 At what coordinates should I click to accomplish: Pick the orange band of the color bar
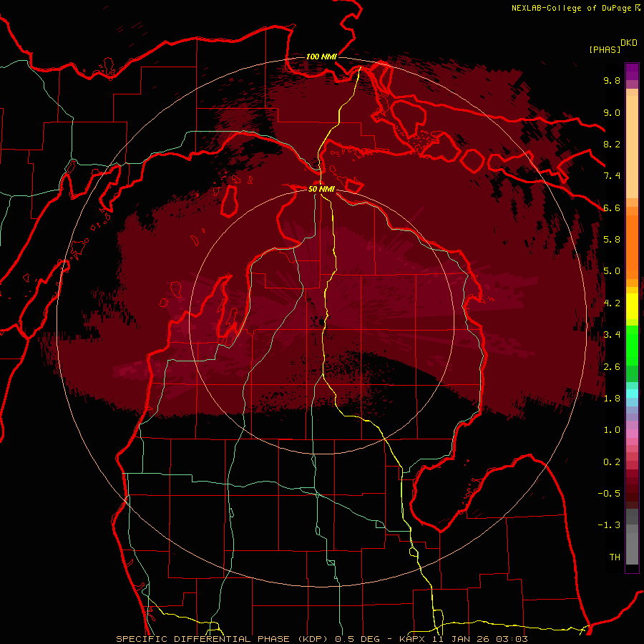click(x=632, y=246)
